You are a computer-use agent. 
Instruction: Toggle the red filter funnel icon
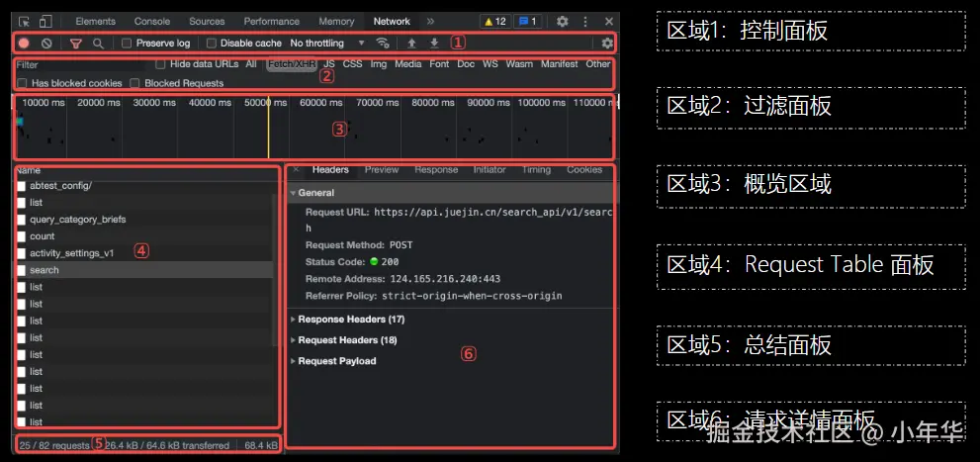(75, 44)
